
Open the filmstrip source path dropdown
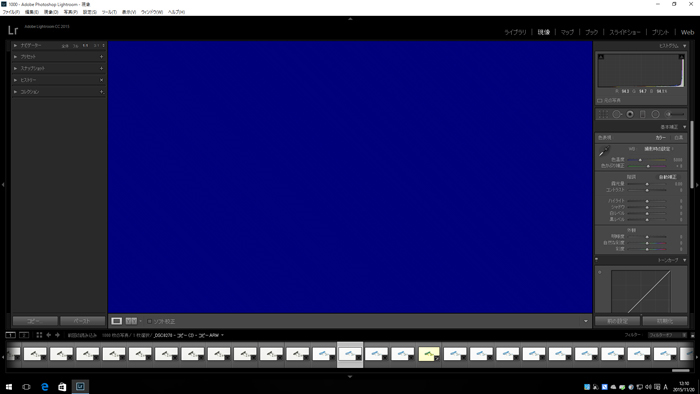(222, 335)
